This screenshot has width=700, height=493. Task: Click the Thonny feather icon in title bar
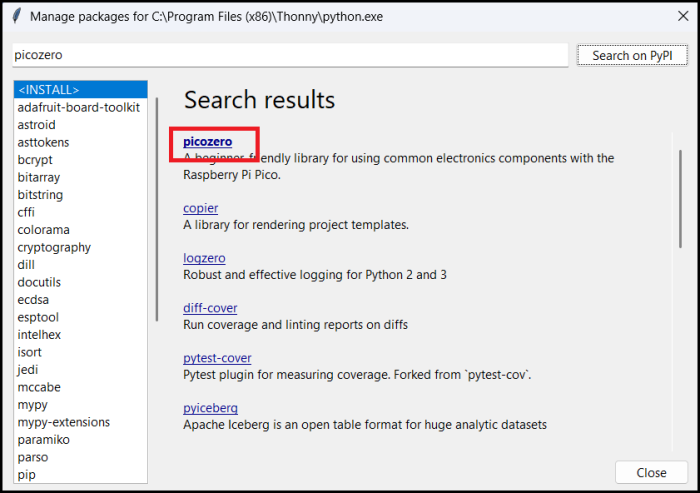pos(17,16)
